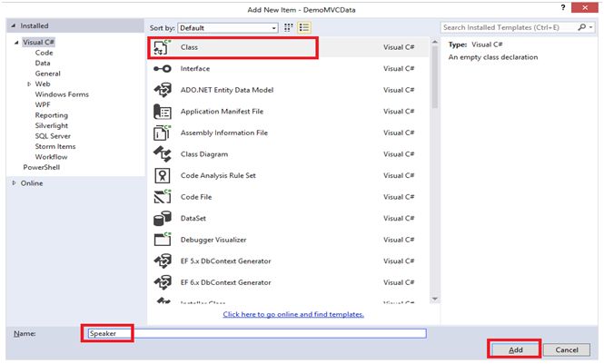Image resolution: width=604 pixels, height=364 pixels.
Task: Click the Code File template icon
Action: 163,197
